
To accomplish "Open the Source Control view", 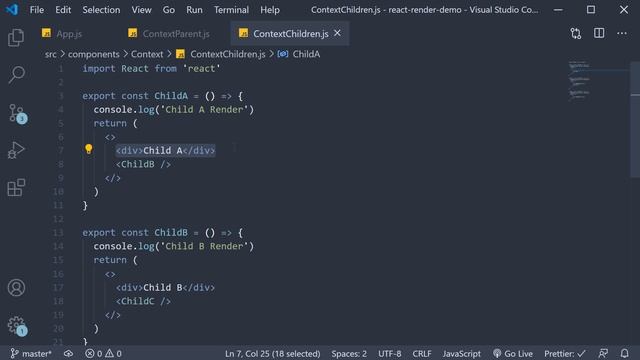I will (17, 113).
